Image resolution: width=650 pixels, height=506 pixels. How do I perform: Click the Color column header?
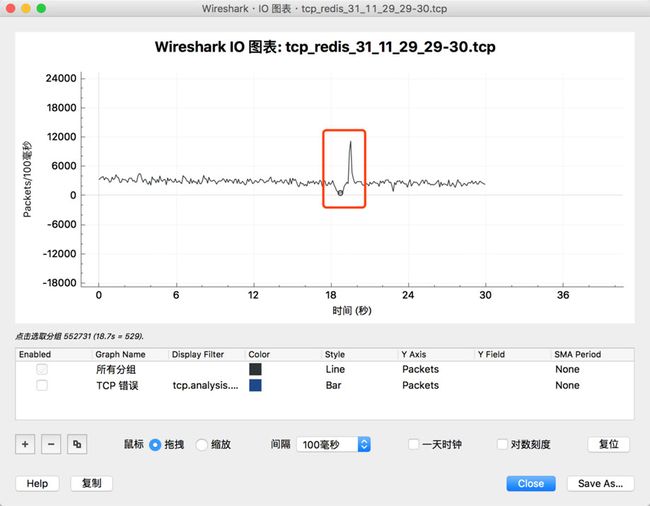tap(284, 354)
